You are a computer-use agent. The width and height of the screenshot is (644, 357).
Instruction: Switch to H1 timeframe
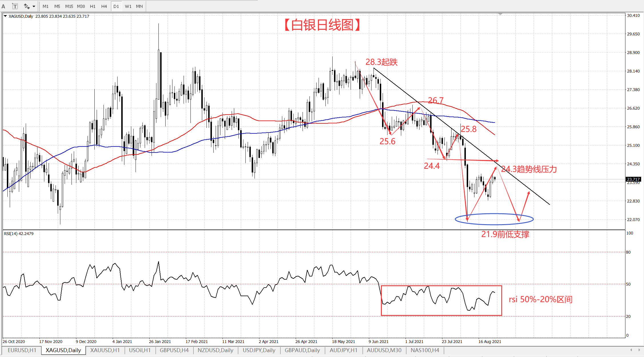point(93,6)
